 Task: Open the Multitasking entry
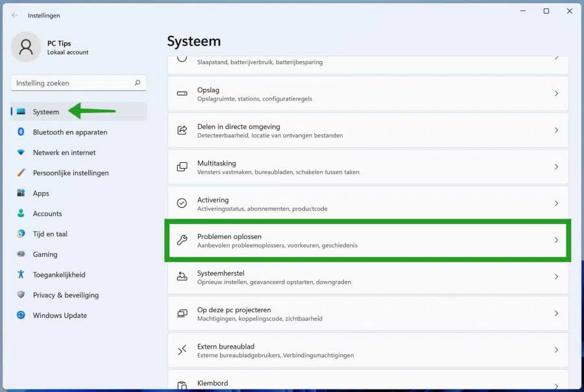[368, 167]
